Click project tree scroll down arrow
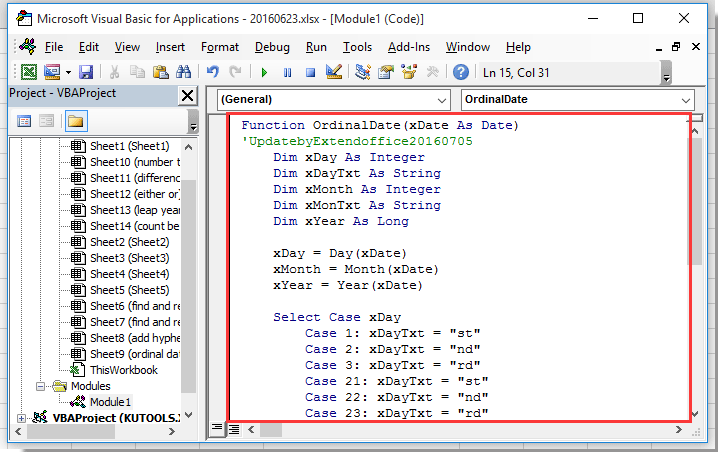Image resolution: width=718 pixels, height=452 pixels. tap(188, 415)
